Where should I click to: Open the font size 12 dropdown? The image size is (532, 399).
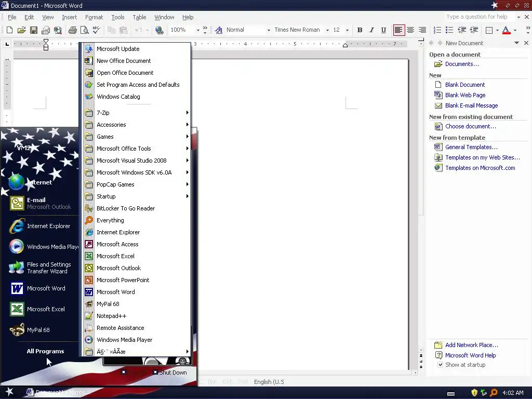(347, 30)
